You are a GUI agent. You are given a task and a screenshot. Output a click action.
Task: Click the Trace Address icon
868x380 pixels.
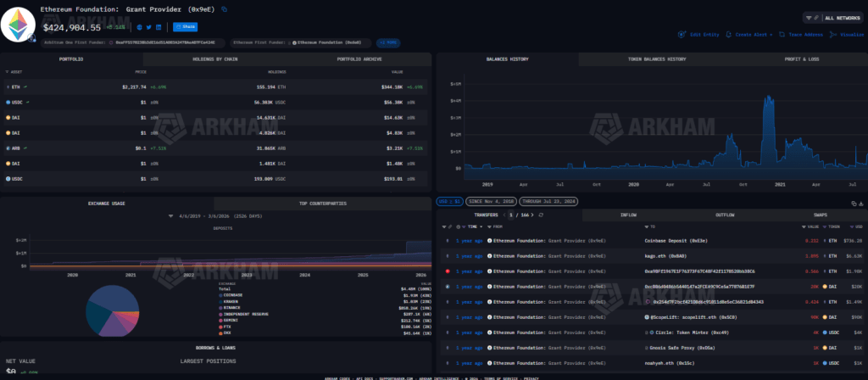pyautogui.click(x=782, y=35)
